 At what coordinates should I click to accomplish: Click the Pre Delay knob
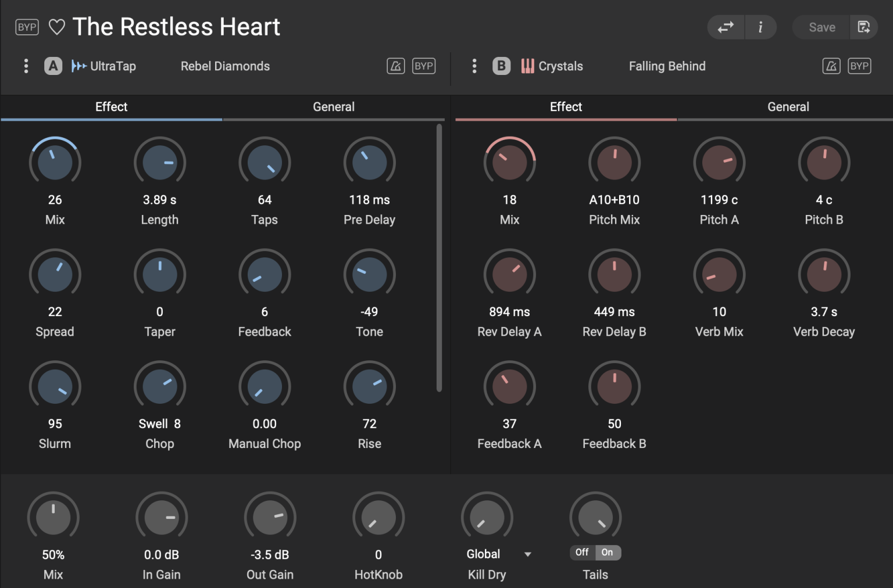369,163
